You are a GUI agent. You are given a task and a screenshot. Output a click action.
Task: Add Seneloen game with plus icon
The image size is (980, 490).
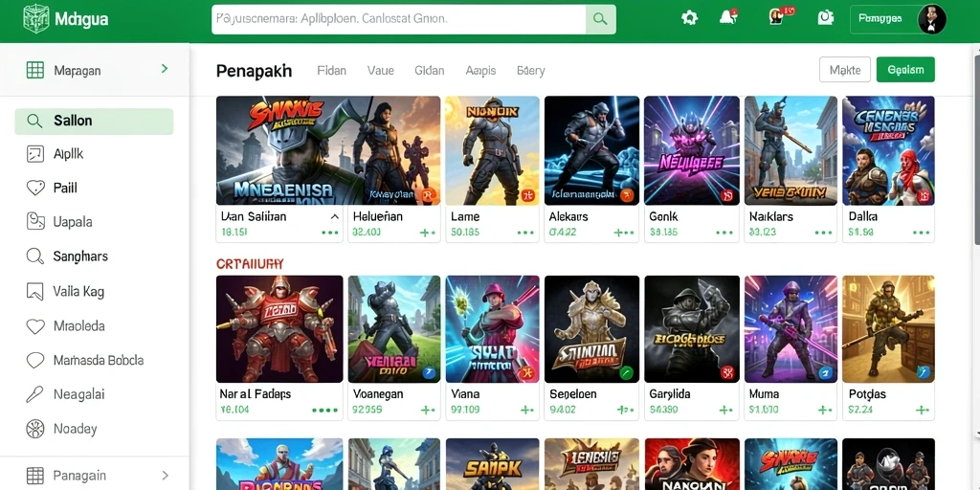(x=625, y=410)
